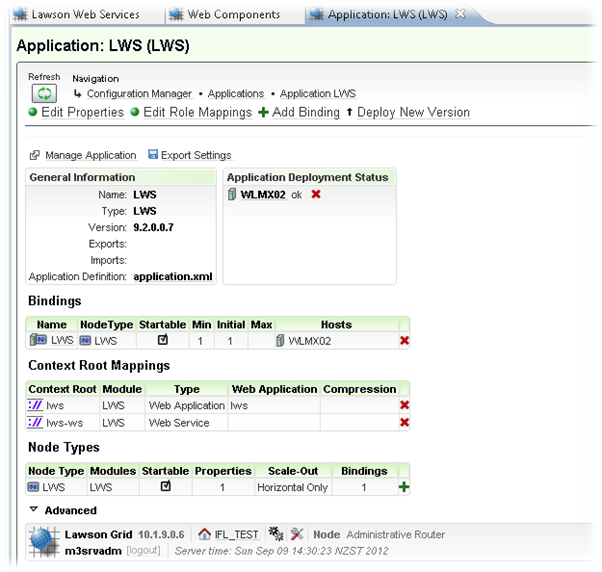Open the gears icon in Lawson Grid bar
The image size is (602, 572).
point(276,534)
